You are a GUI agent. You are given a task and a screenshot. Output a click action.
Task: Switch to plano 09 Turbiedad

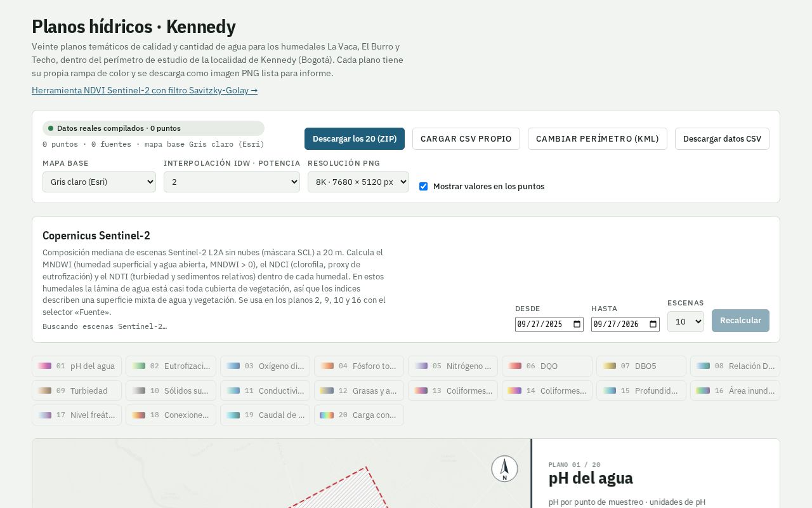coord(77,391)
